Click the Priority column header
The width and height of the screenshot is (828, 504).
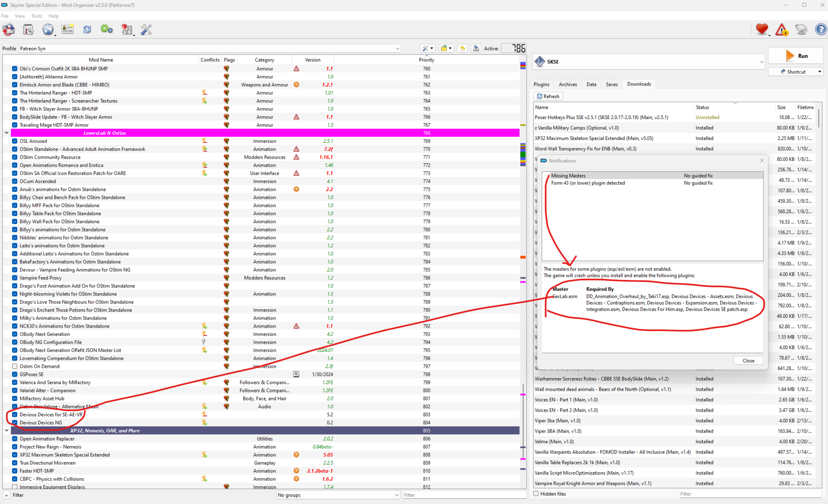(x=427, y=60)
